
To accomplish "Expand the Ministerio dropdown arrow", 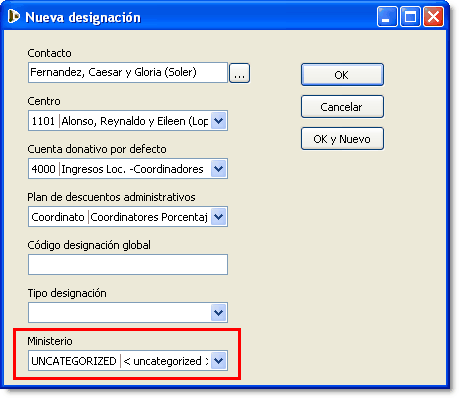I will click(219, 361).
